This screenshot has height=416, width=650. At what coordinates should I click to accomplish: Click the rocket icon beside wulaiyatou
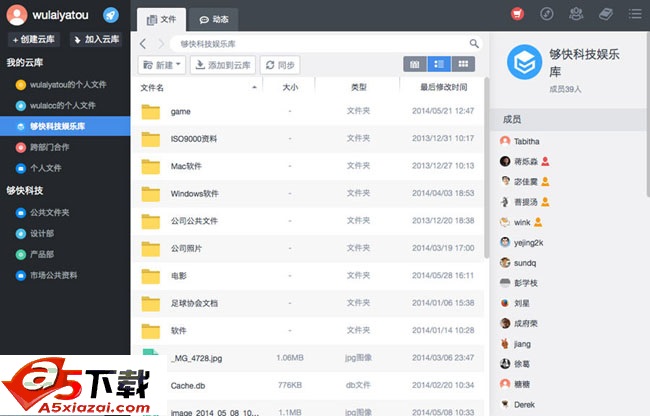pyautogui.click(x=111, y=15)
